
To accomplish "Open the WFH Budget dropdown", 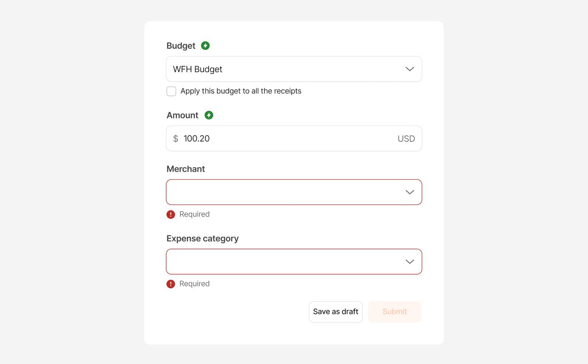I will 294,69.
